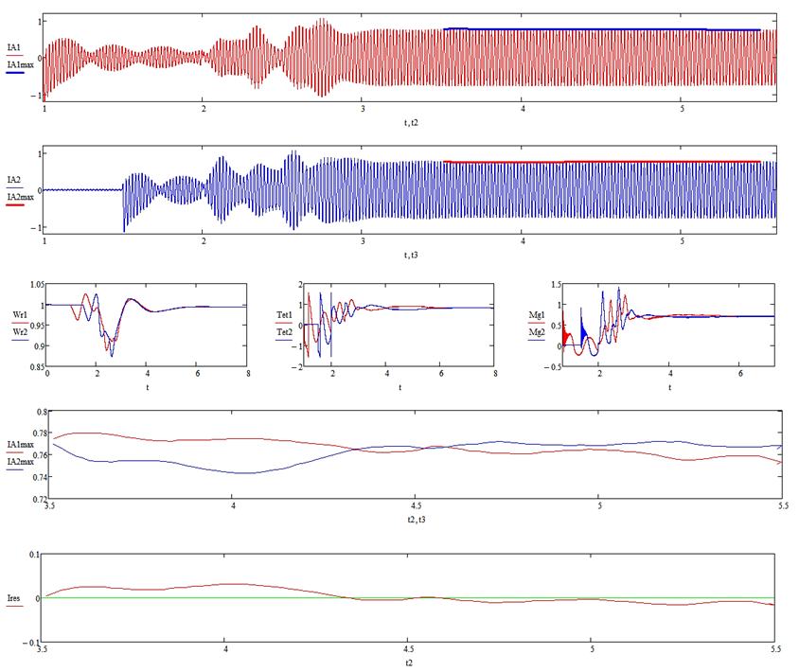Select the IA1max legend label in the top plot
Image resolution: width=799 pixels, height=672 pixels.
[x=20, y=63]
